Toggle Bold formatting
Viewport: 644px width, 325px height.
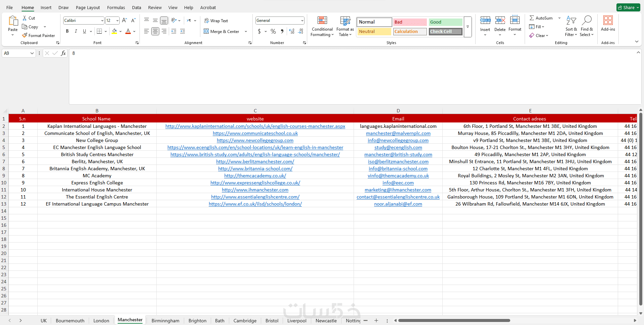[67, 31]
